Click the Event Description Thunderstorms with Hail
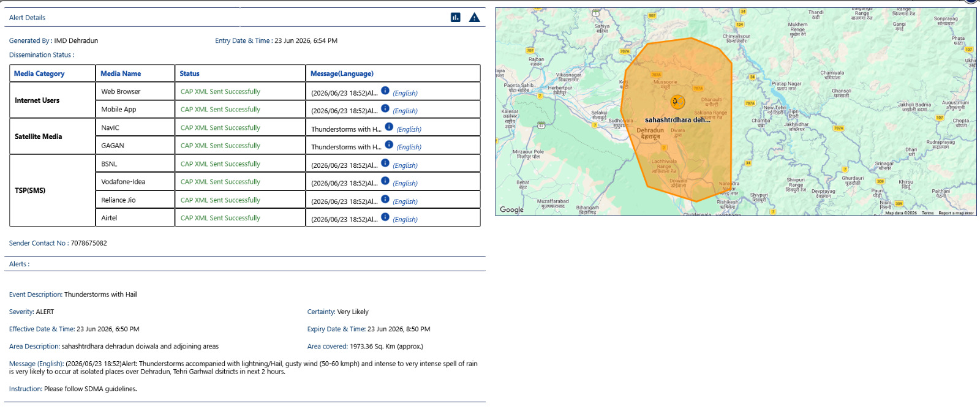Image resolution: width=980 pixels, height=409 pixels. click(x=73, y=295)
